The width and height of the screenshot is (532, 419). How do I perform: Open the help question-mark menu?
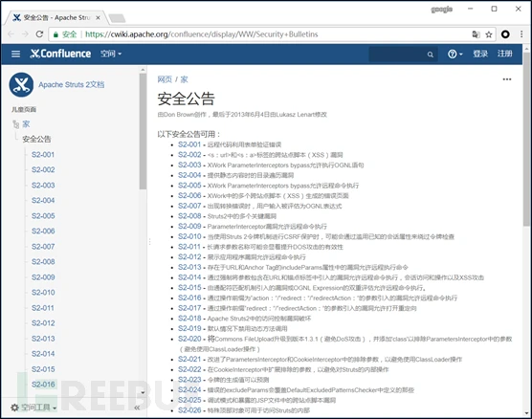[x=455, y=54]
